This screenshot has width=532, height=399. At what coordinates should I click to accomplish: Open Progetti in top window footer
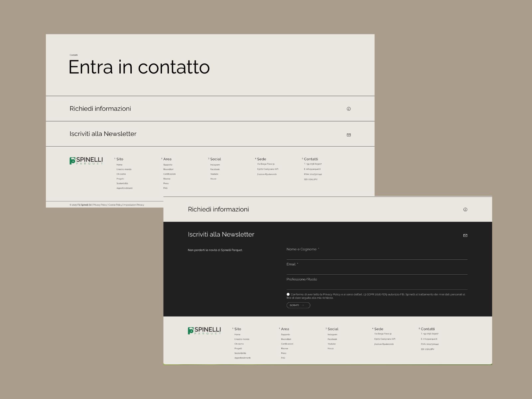[x=120, y=179]
